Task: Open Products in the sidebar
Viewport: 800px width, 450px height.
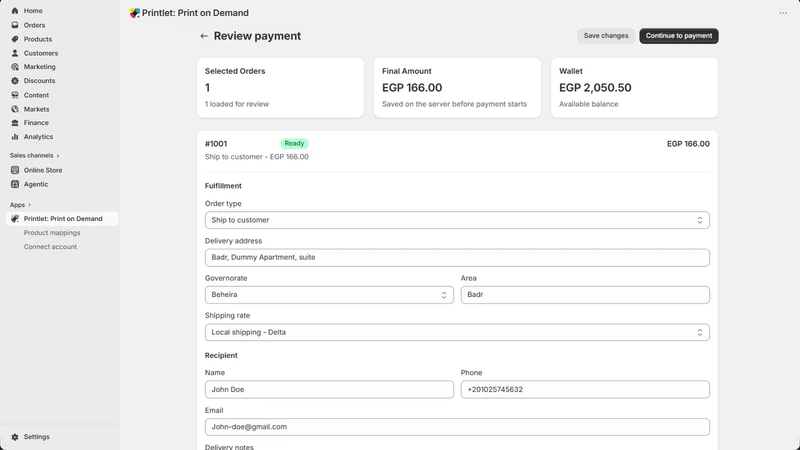Action: tap(38, 39)
